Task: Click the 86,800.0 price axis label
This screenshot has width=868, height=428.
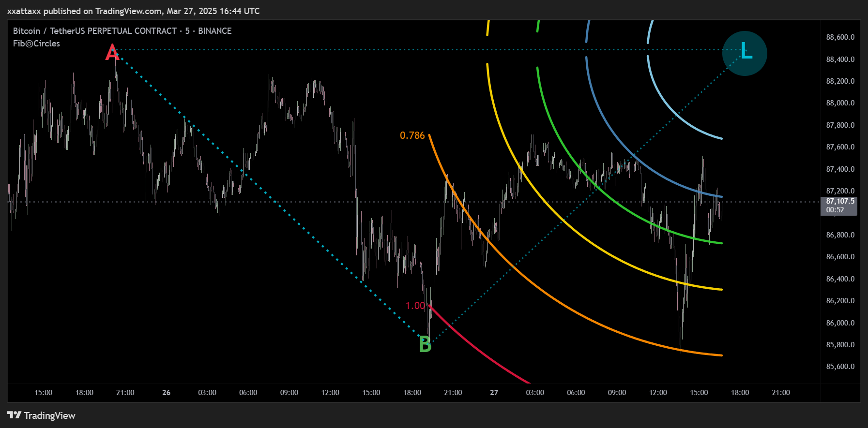Action: click(x=840, y=235)
